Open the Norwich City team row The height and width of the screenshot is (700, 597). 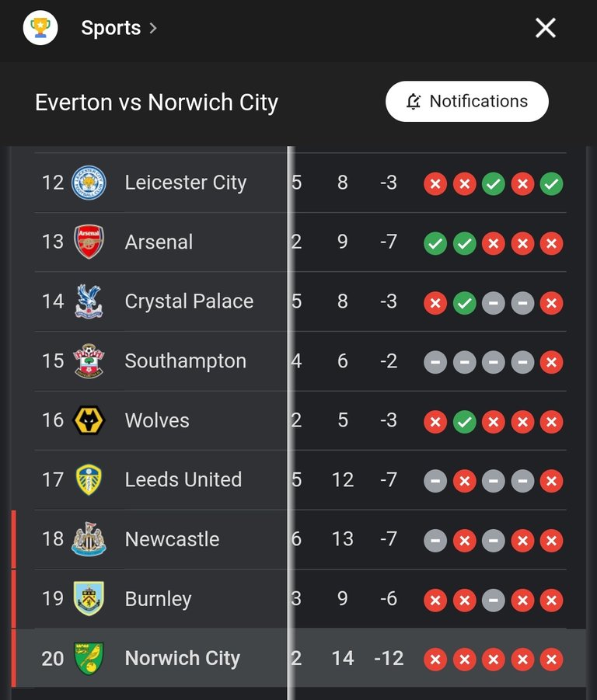coord(298,658)
